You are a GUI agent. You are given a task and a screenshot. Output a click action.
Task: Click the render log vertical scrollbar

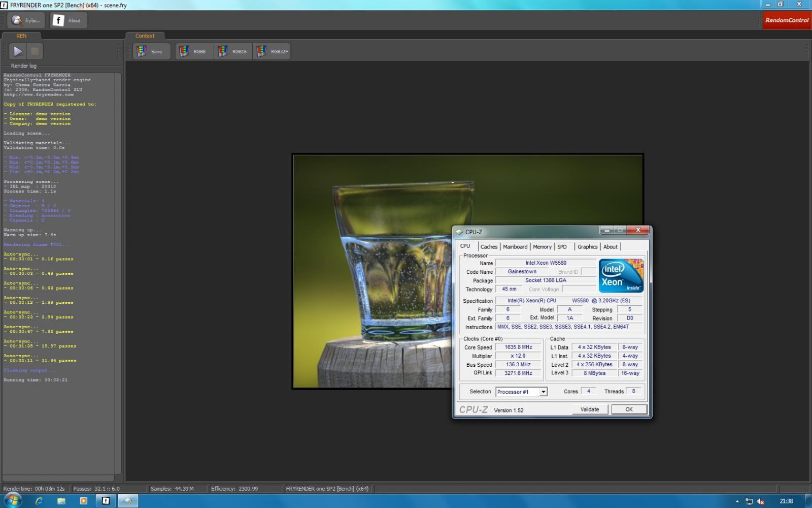click(118, 274)
